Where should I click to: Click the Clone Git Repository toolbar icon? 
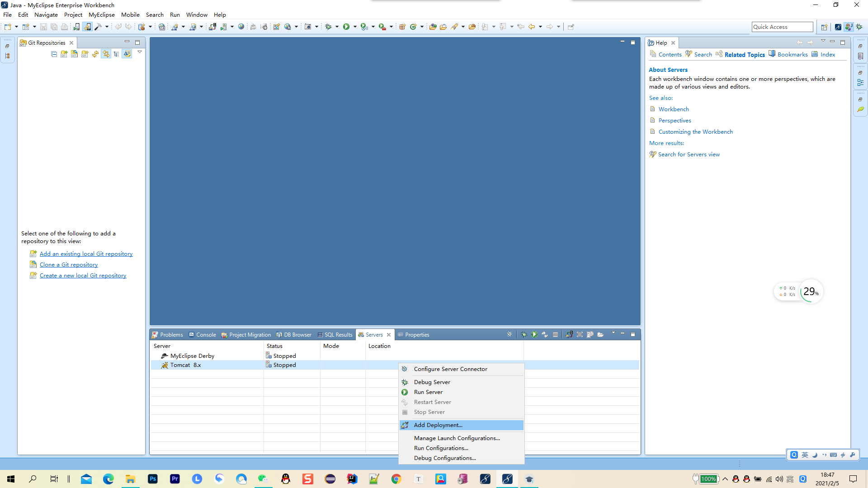(74, 54)
